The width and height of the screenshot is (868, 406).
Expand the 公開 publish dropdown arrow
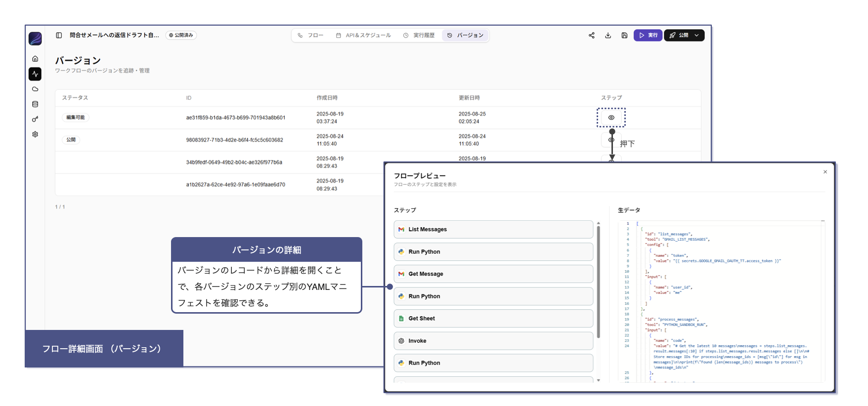697,35
